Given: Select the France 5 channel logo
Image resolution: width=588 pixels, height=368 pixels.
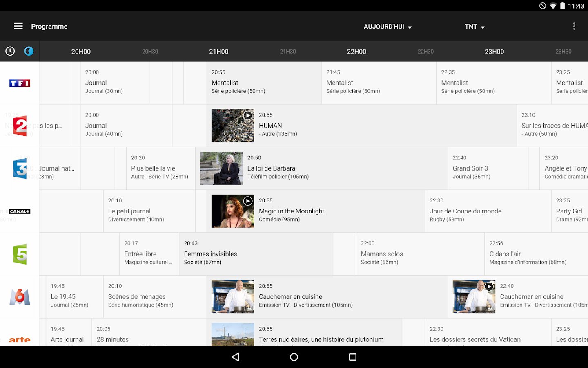Looking at the screenshot, I should 20,254.
